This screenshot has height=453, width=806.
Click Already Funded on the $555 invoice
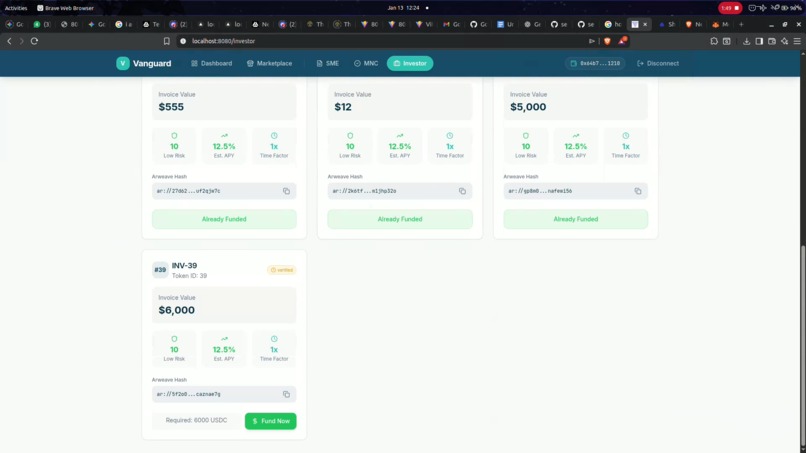point(224,219)
